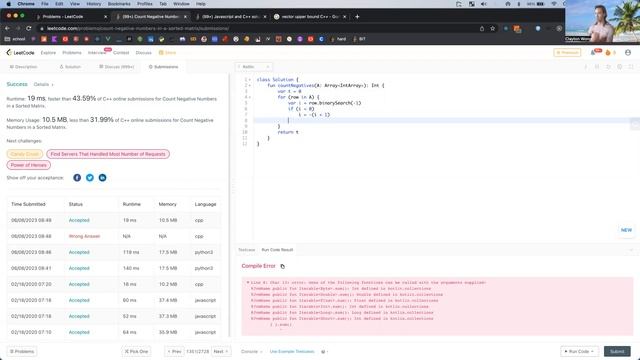Click the share icon in address bar

point(482,29)
